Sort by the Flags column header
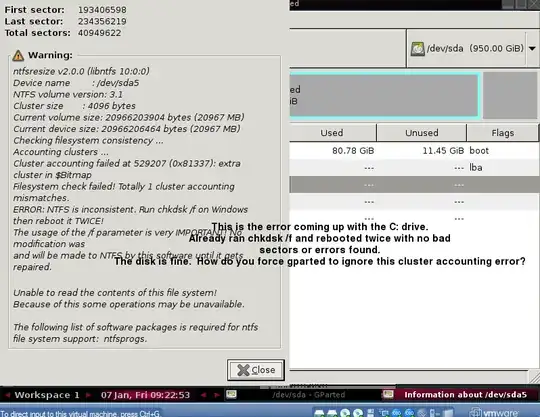Screen dimensions: 540x417 pyautogui.click(x=502, y=133)
